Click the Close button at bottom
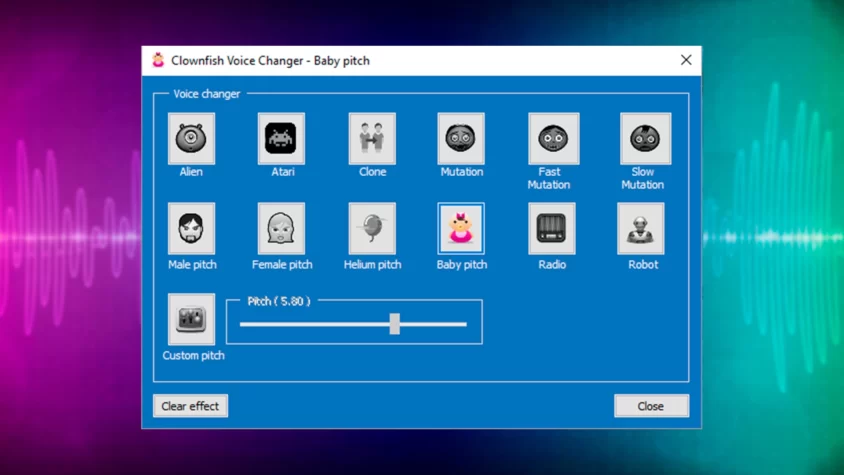 [x=651, y=406]
